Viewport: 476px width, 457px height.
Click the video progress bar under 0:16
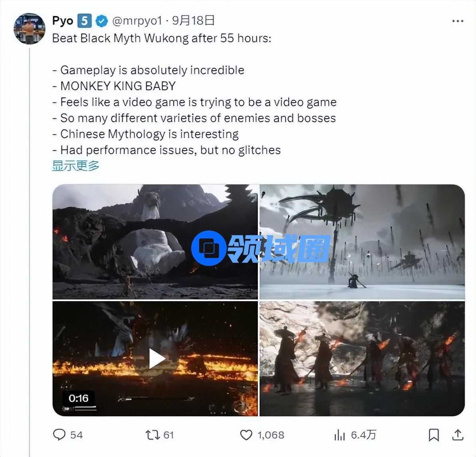pos(79,409)
